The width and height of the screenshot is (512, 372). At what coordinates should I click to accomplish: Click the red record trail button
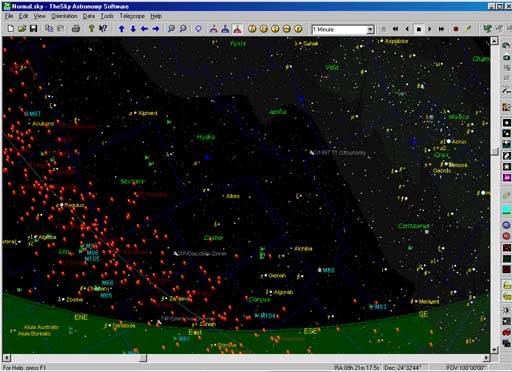(456, 29)
